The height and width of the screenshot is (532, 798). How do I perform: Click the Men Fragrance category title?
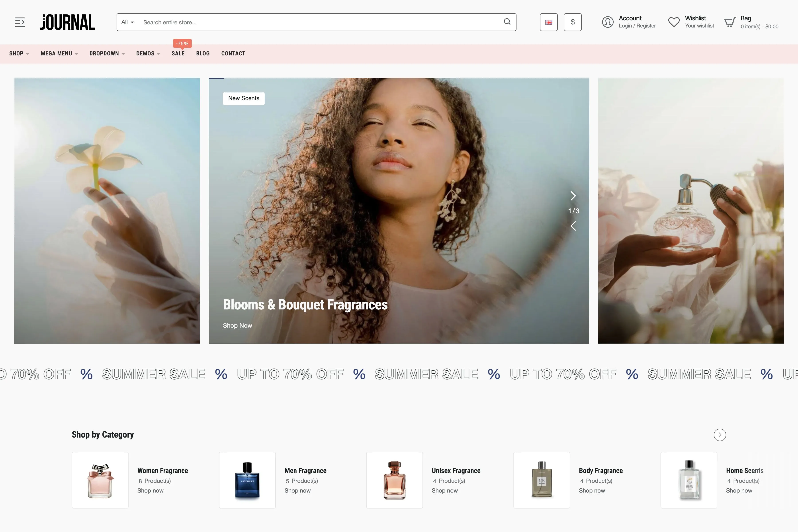tap(305, 471)
